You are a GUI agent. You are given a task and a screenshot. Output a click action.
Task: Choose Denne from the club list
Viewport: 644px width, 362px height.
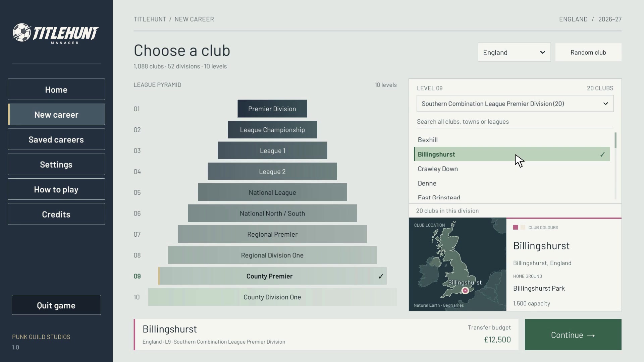coord(512,183)
